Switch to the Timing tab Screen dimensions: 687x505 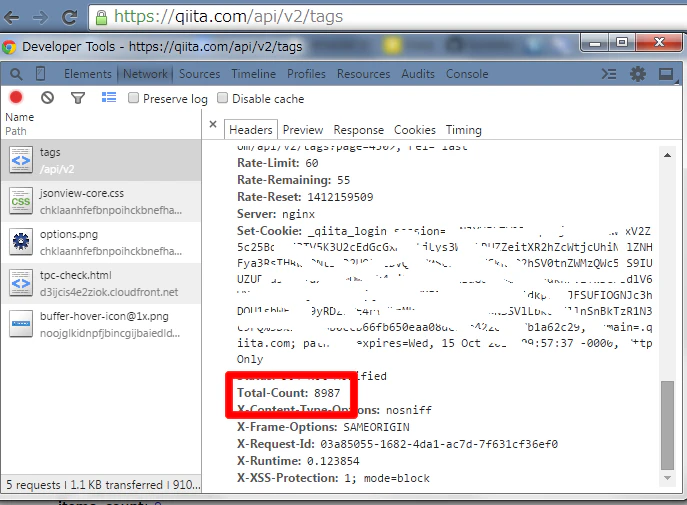(464, 130)
